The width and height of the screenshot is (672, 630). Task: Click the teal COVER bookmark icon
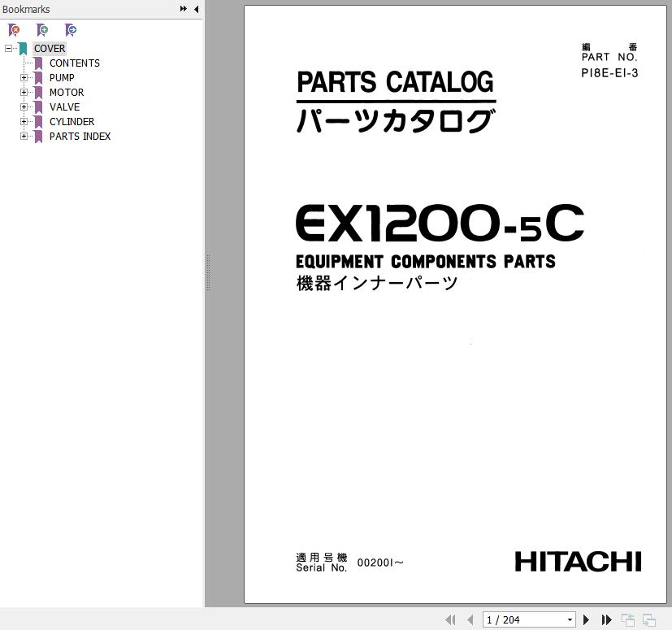[23, 49]
